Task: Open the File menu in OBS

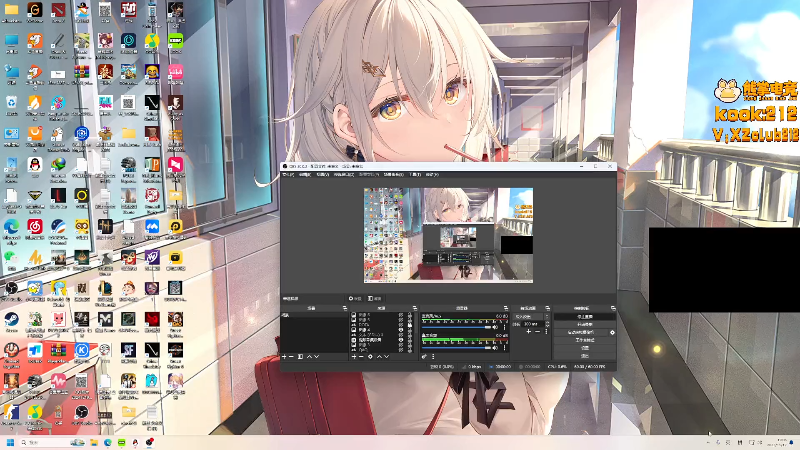Action: [288, 174]
